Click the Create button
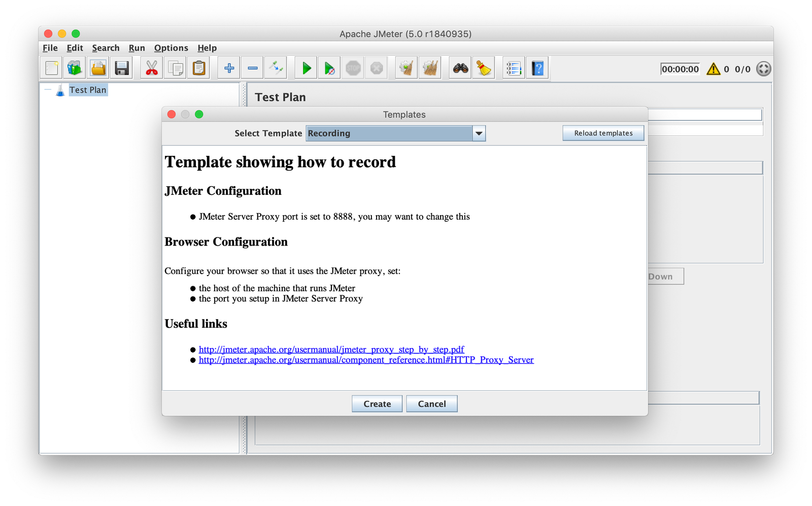The height and width of the screenshot is (506, 812). point(377,404)
